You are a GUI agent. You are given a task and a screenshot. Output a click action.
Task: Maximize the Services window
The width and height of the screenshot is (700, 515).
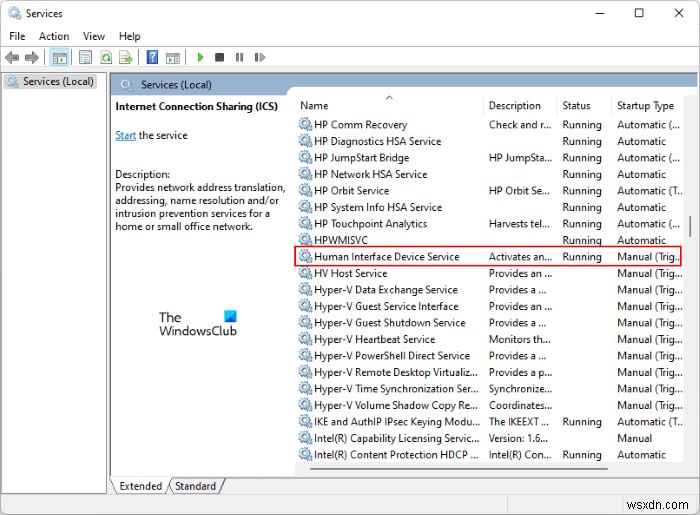pyautogui.click(x=639, y=13)
